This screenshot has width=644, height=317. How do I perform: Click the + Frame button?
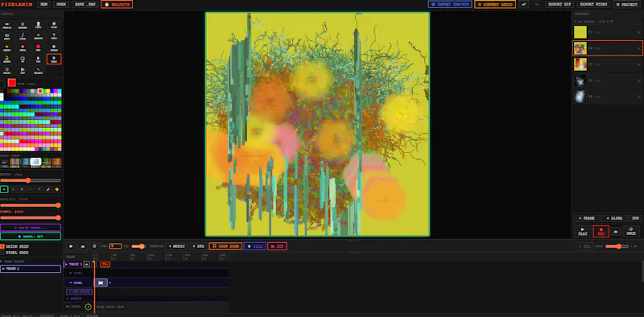[x=586, y=219]
